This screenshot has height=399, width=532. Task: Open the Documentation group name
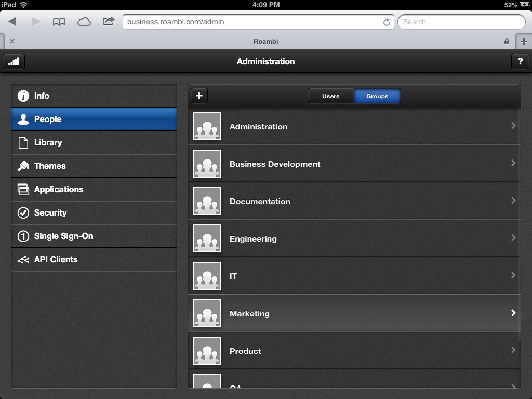coord(260,202)
